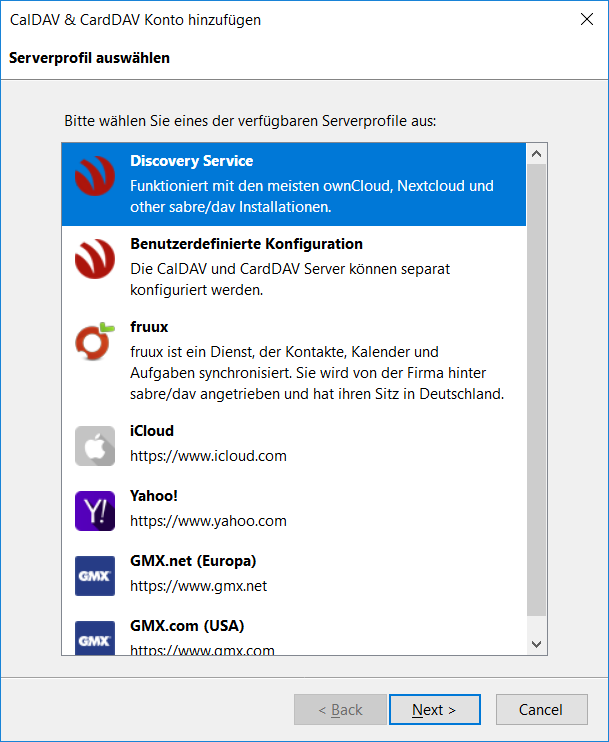Choose the iCloud profile title
Screen dimensions: 609x742
[x=152, y=431]
